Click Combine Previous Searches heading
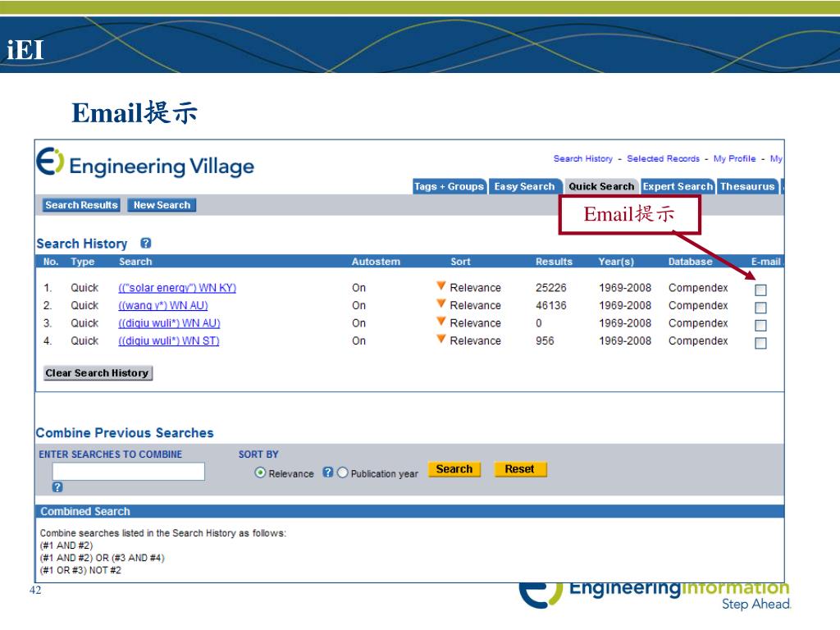The width and height of the screenshot is (840, 630). point(125,432)
